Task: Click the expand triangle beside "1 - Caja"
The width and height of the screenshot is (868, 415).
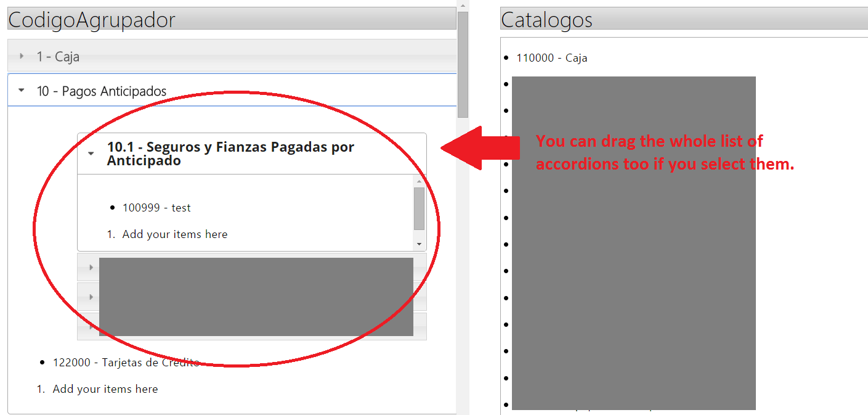Action: point(22,56)
